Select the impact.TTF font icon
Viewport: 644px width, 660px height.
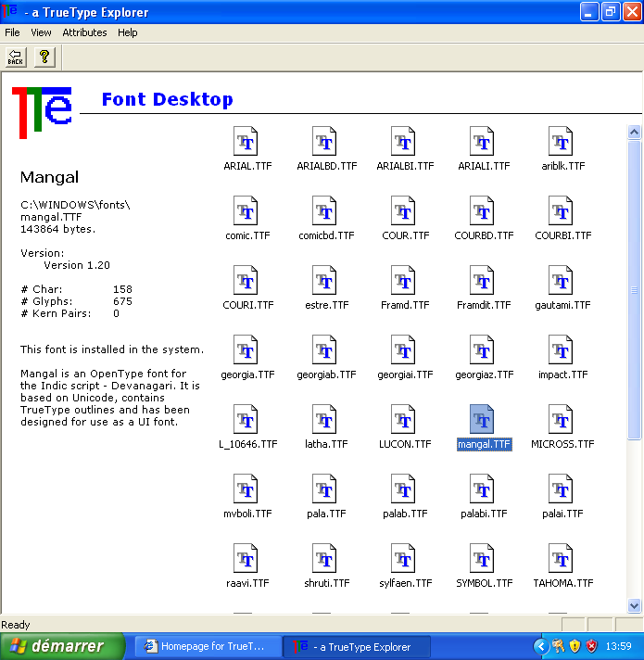[562, 351]
